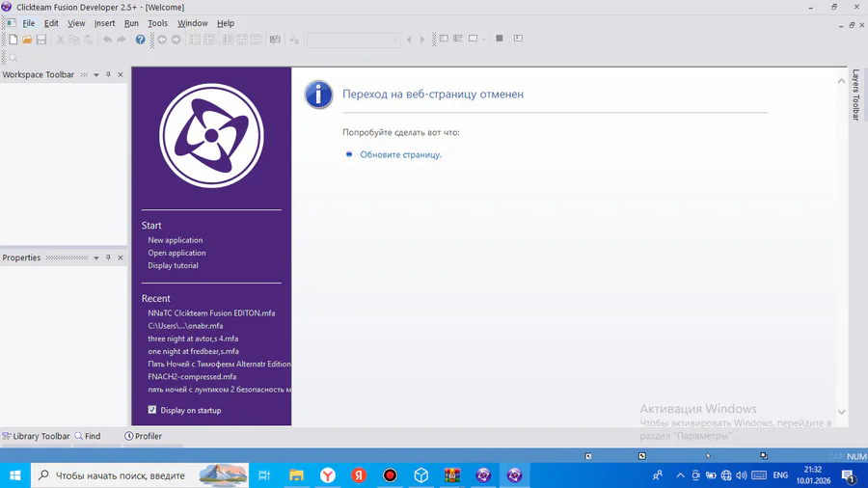Open the Data Elements toolbar icon
The width and height of the screenshot is (868, 488).
click(x=275, y=40)
